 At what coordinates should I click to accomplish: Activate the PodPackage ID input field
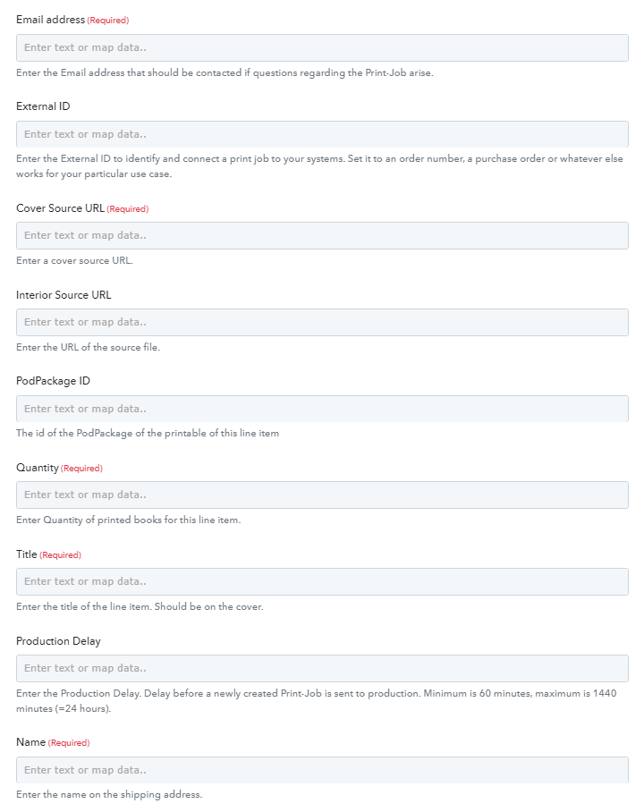[322, 409]
